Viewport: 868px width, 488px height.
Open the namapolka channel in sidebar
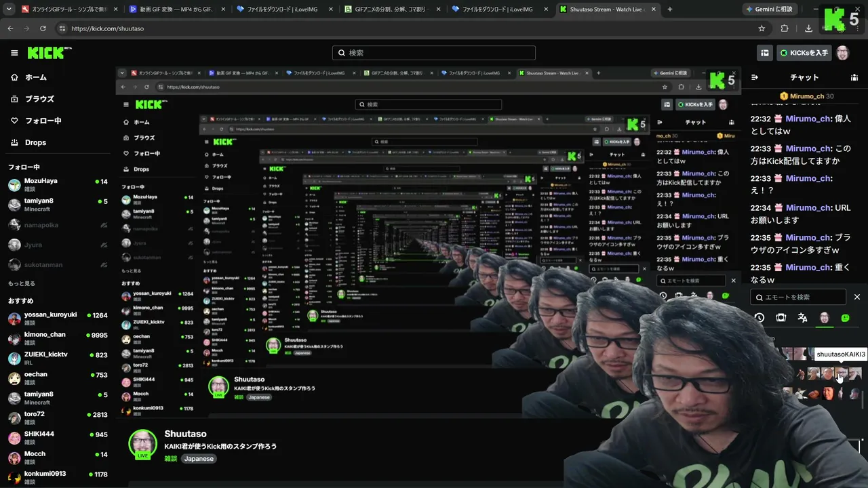click(x=58, y=225)
